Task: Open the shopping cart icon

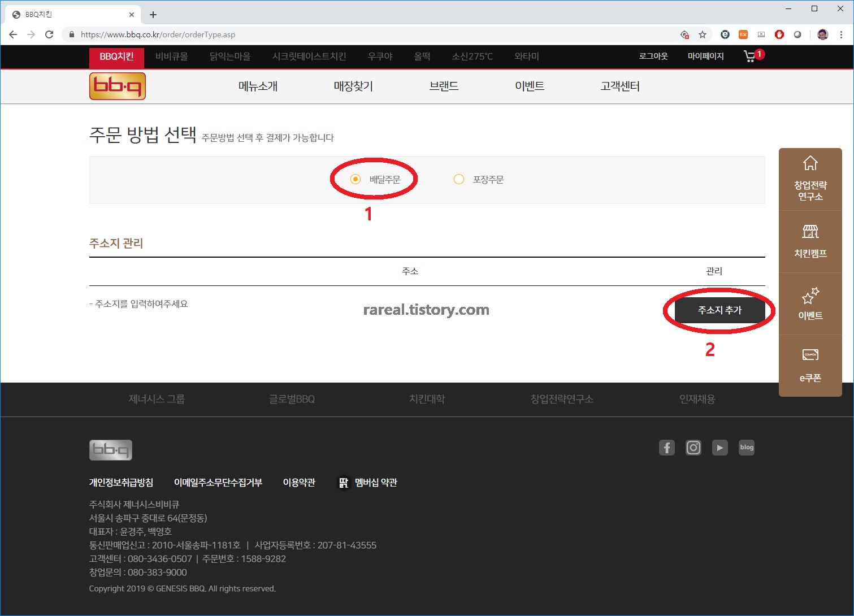Action: [751, 56]
